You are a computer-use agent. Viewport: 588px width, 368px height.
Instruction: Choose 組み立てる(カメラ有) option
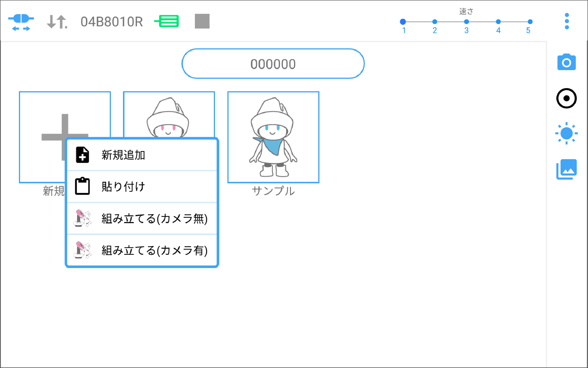tap(142, 250)
